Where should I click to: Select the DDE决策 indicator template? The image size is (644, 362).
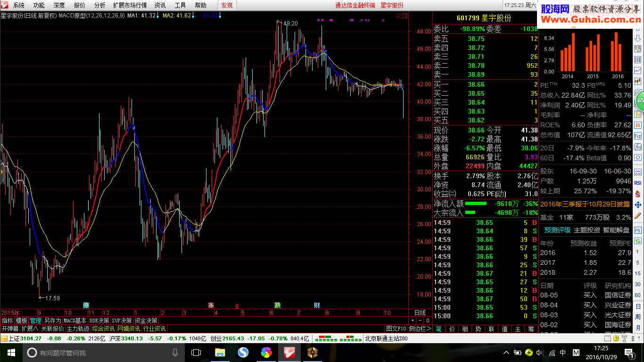(x=99, y=321)
